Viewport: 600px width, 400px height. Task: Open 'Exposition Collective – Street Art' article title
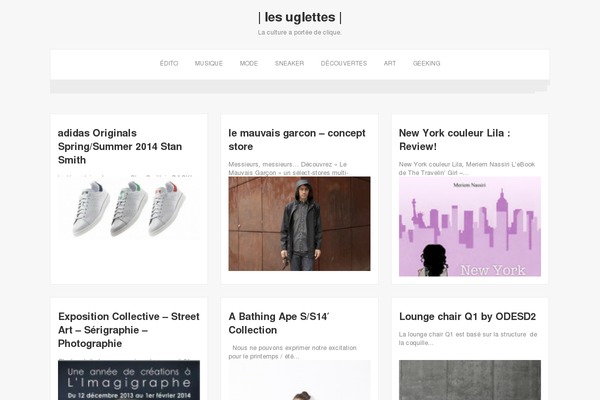(129, 330)
